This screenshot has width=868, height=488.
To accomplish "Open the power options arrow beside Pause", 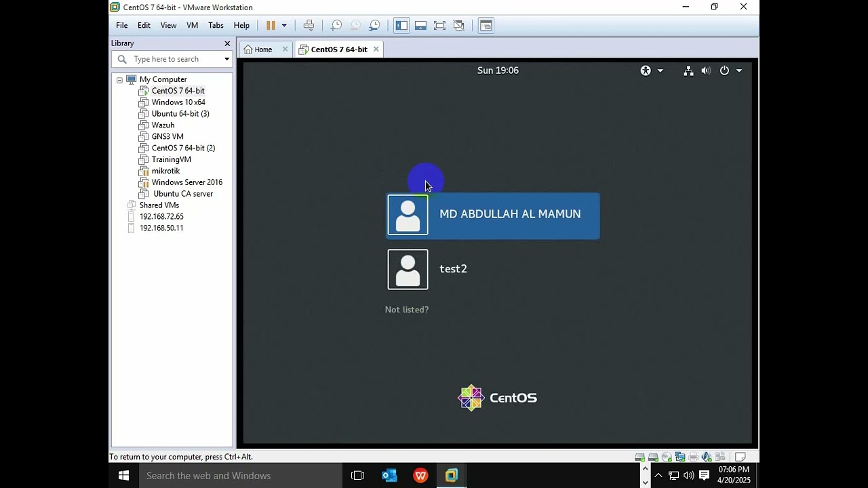I will tap(284, 25).
